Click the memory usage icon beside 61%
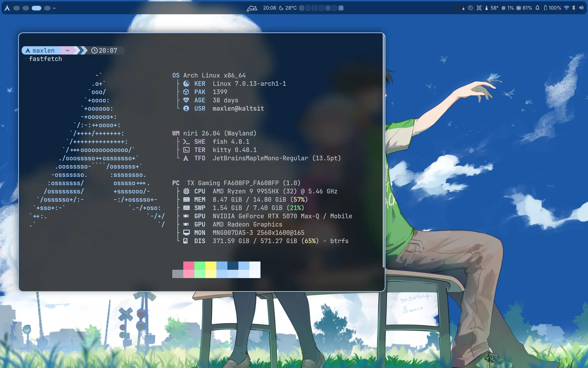 [x=518, y=8]
